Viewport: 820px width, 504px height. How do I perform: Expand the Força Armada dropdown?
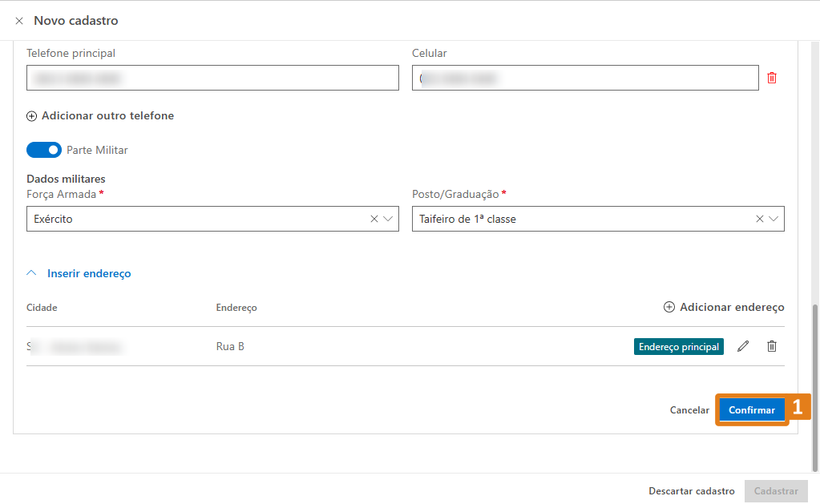pos(389,219)
